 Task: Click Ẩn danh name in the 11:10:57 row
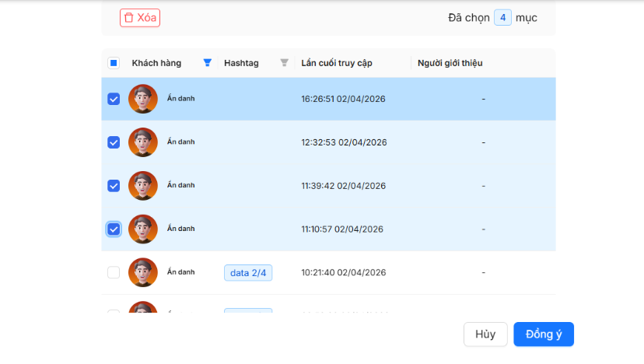[x=180, y=229]
